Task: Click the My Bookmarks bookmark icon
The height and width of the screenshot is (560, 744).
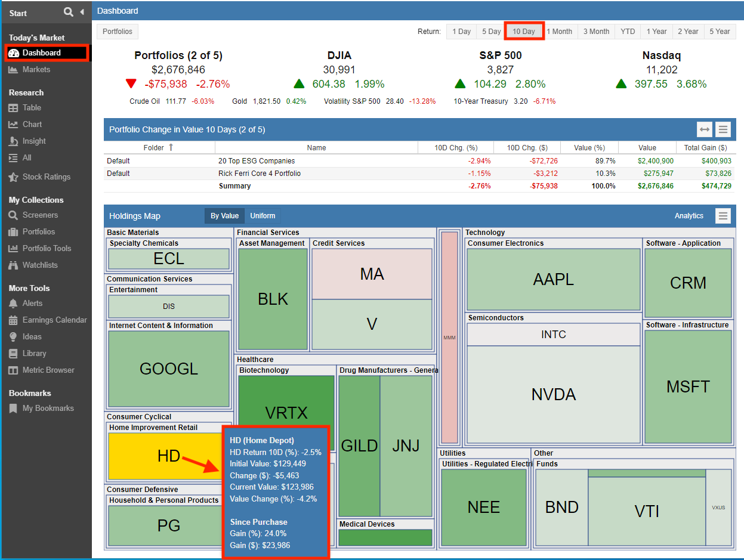Action: [x=13, y=409]
